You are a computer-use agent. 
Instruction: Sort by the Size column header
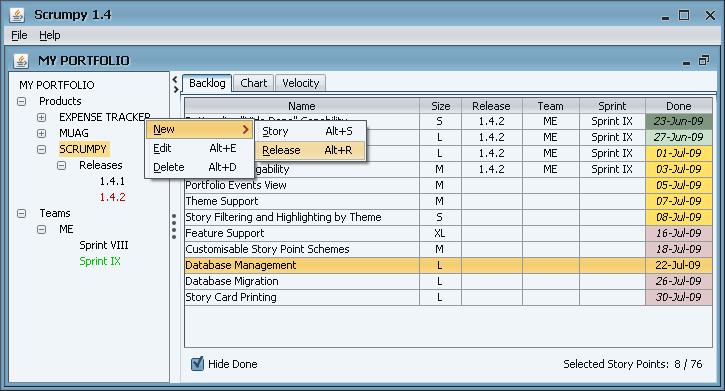(440, 106)
